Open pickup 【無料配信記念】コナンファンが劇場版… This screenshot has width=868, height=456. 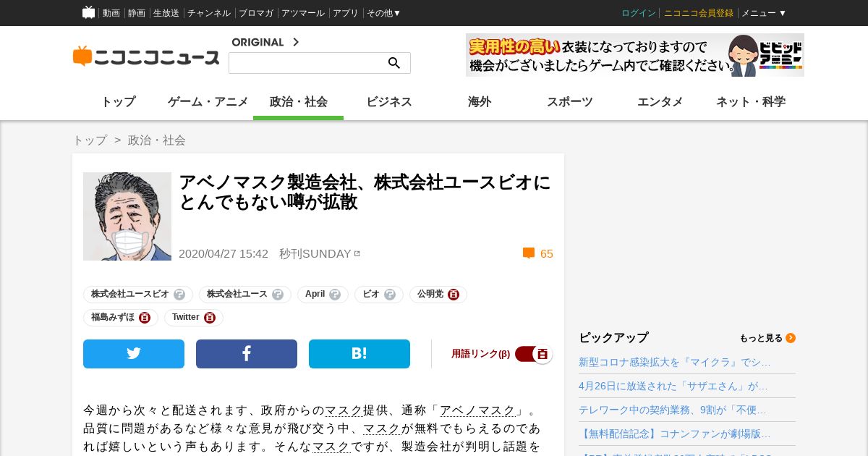pos(675,434)
